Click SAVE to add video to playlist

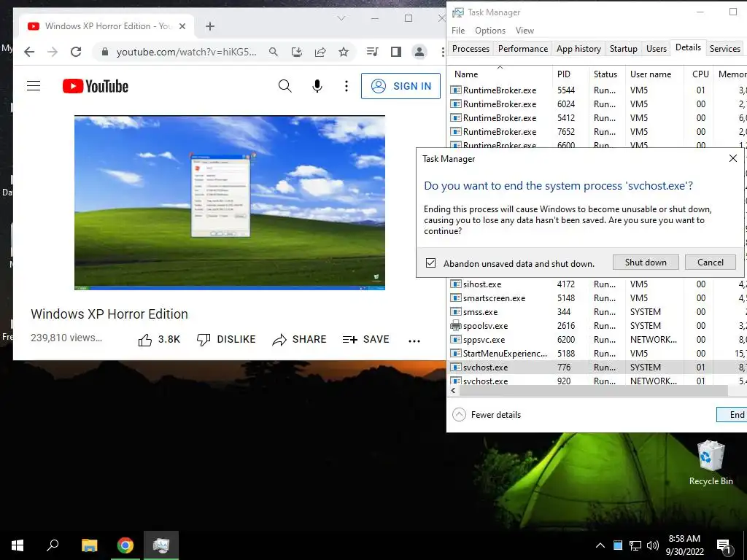(x=365, y=340)
